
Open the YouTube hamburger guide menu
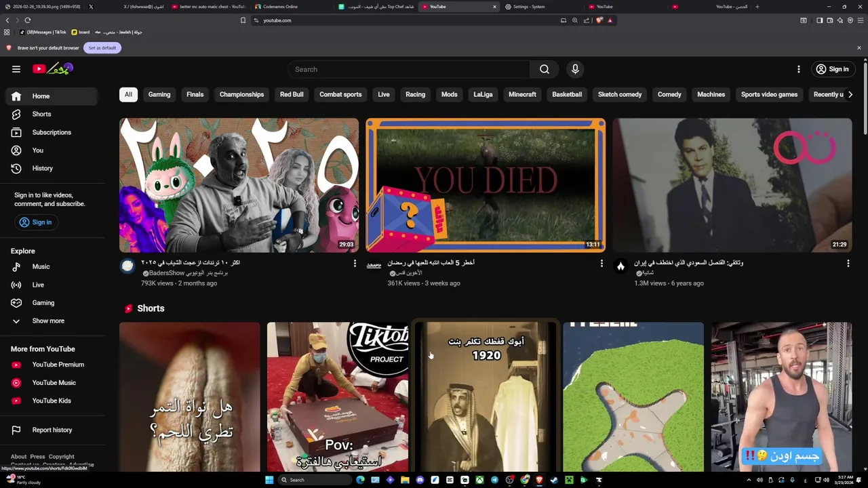point(16,69)
